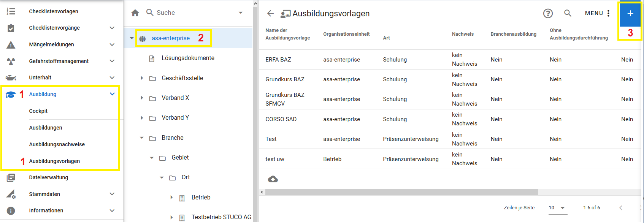The image size is (644, 223).
Task: Search the Ausbildungsvorlagen table via magnifier
Action: point(568,13)
